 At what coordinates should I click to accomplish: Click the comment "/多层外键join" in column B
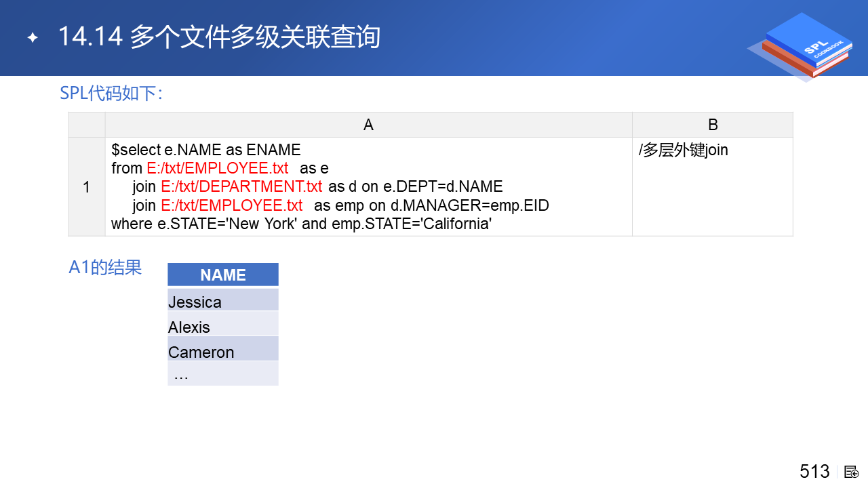point(684,150)
